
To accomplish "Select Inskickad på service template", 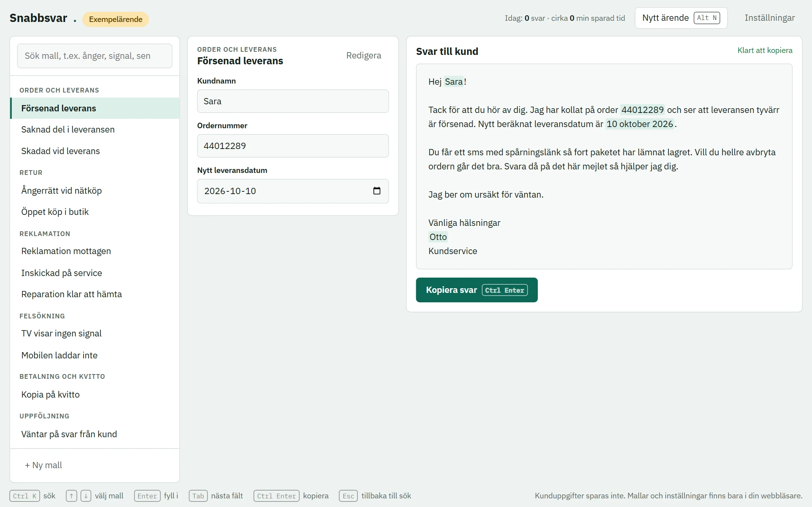I will [95, 273].
